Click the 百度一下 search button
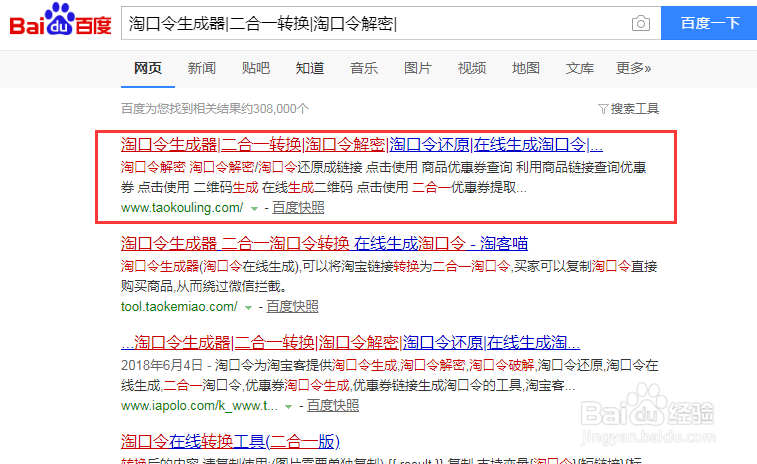 (709, 23)
